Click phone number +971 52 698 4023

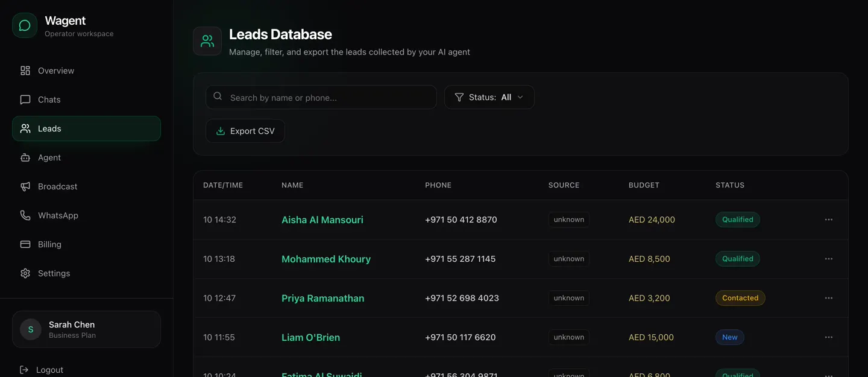coord(462,298)
